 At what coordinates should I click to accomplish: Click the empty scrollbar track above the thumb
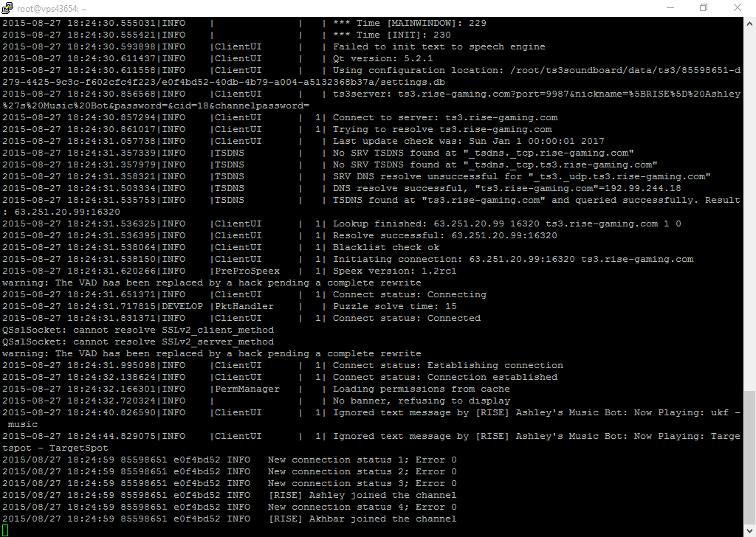tap(750, 207)
